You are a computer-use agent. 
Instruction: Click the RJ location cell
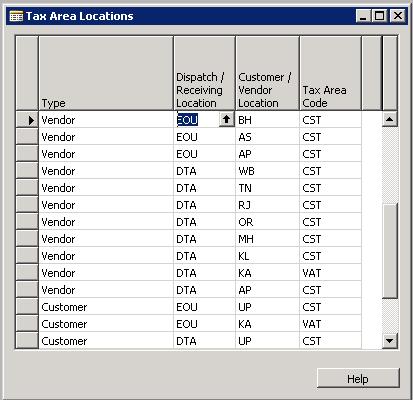267,205
